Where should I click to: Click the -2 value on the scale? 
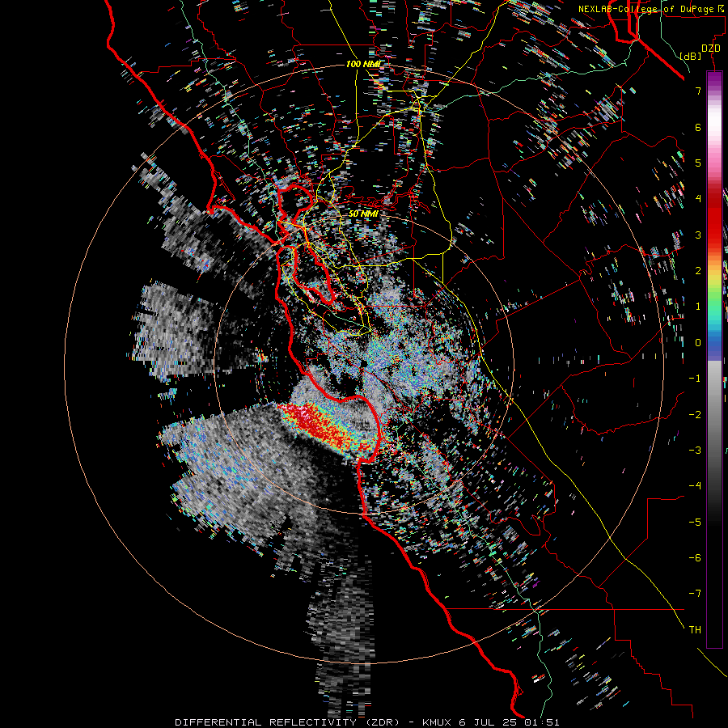[x=695, y=414]
